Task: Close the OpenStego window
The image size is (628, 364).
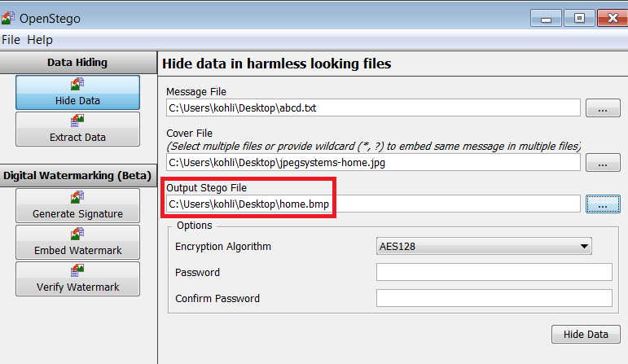Action: pos(613,19)
